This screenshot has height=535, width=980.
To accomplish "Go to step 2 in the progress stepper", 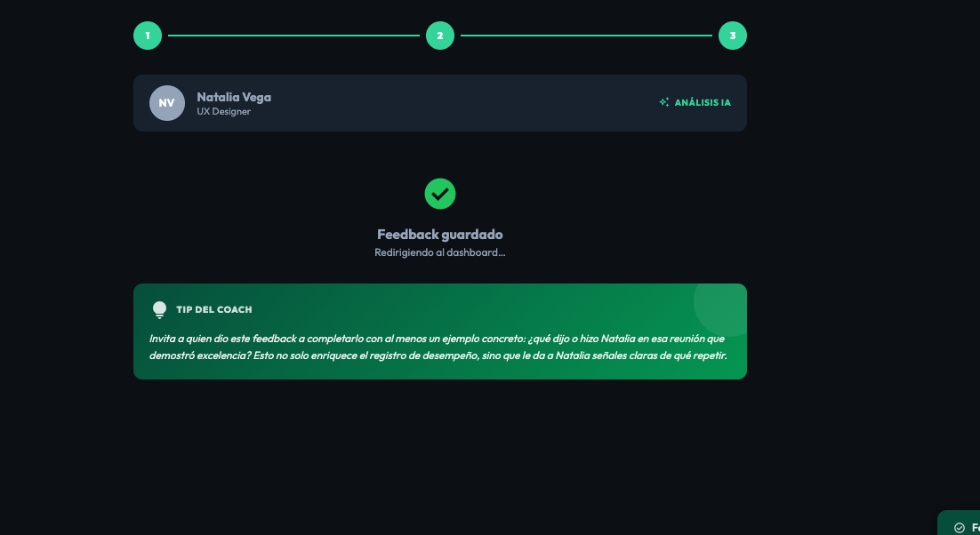I will (440, 36).
